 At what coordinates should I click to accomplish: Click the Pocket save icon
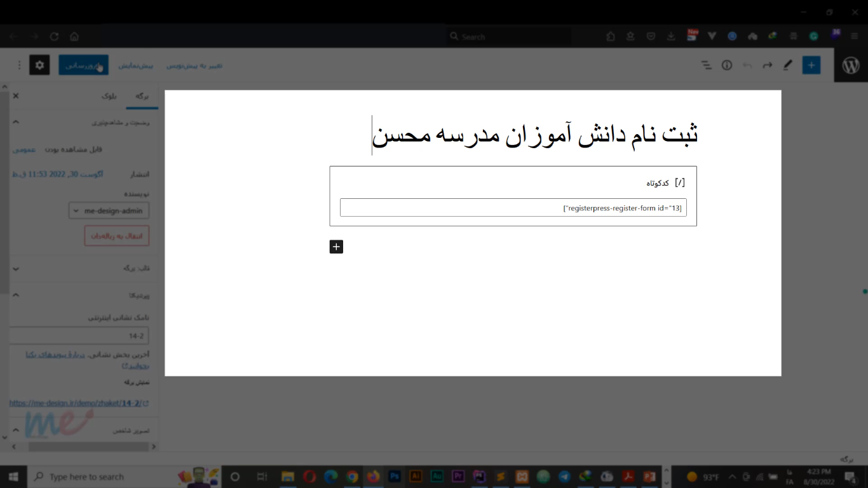click(x=651, y=36)
